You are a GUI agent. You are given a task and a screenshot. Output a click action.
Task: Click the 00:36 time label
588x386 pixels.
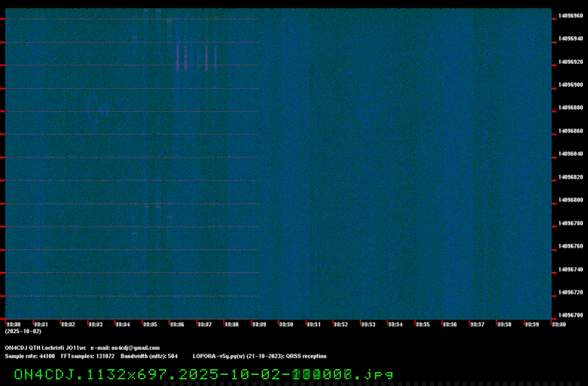pyautogui.click(x=449, y=324)
